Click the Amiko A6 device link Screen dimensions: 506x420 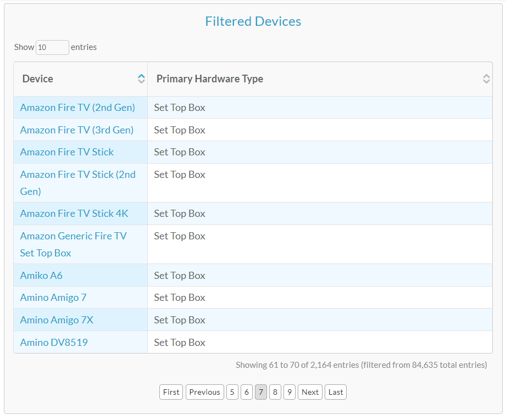coord(41,276)
